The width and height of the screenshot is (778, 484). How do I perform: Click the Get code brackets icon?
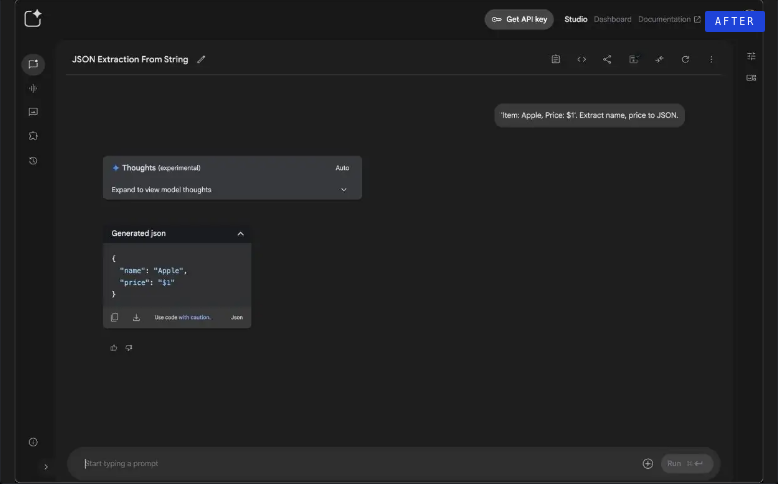(x=582, y=60)
